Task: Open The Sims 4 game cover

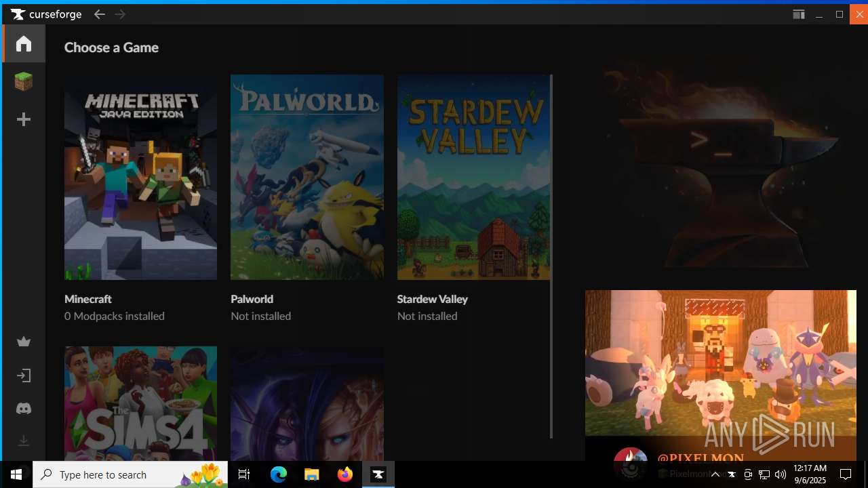Action: click(x=140, y=403)
